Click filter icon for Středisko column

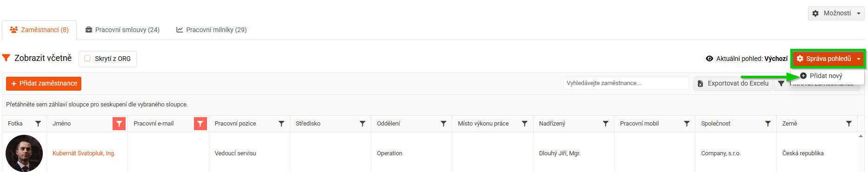pos(362,124)
